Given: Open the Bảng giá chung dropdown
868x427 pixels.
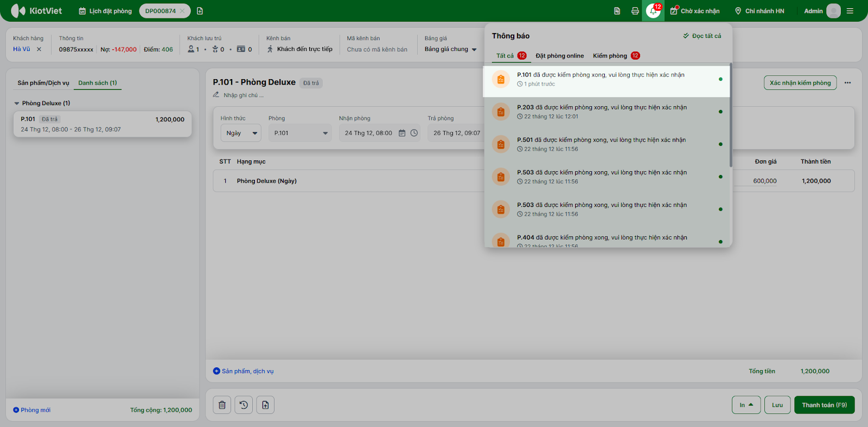Looking at the screenshot, I should pos(451,49).
